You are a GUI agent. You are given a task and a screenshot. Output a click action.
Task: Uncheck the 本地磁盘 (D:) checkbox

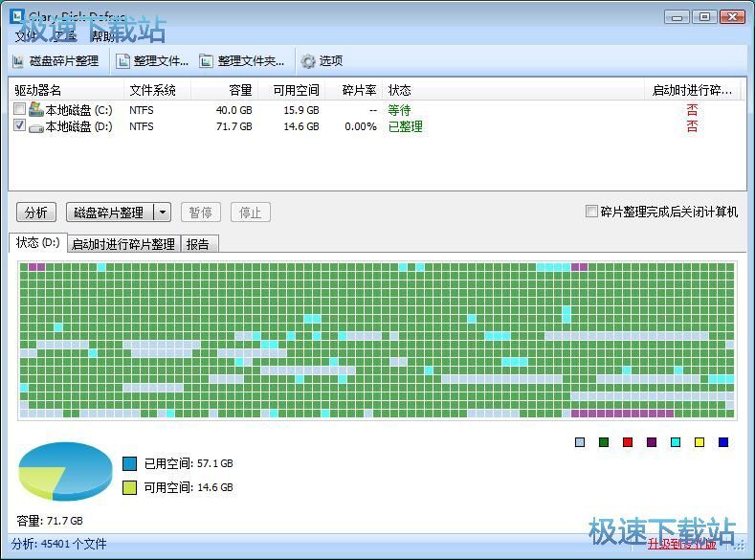click(19, 125)
